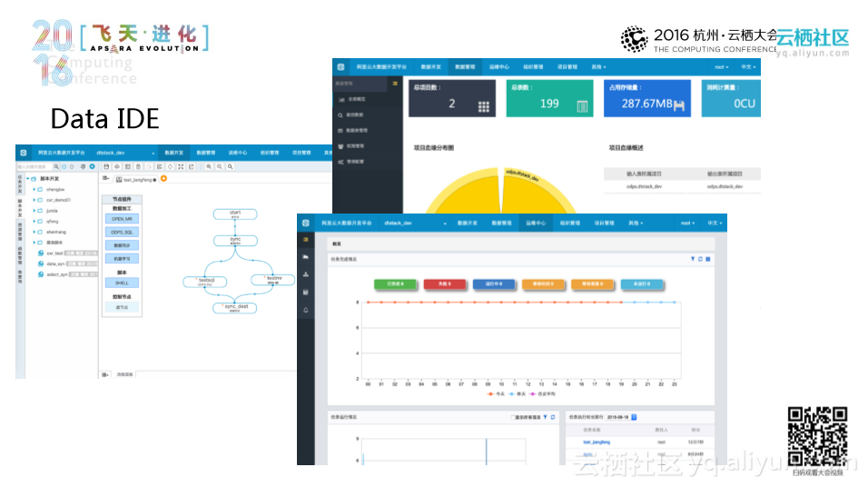Open root user dropdown in data management window

721,67
